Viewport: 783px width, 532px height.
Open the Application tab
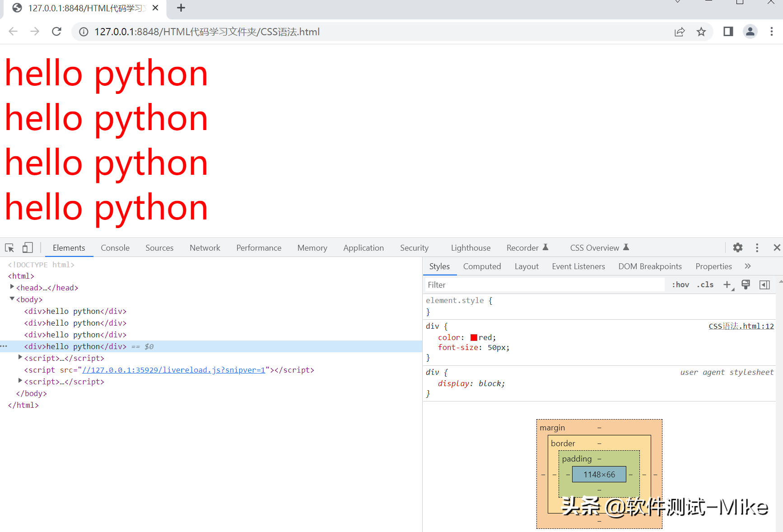click(364, 248)
